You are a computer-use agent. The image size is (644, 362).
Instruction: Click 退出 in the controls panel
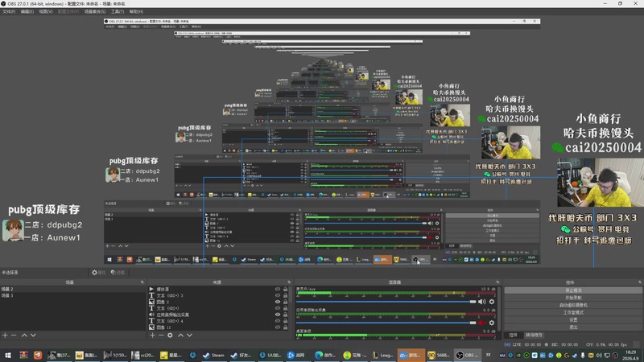573,327
